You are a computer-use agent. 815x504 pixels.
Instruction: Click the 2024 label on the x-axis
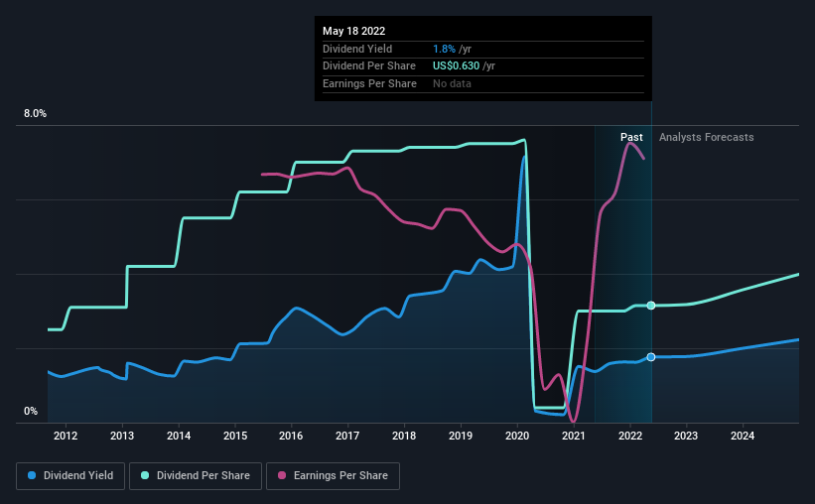click(743, 436)
